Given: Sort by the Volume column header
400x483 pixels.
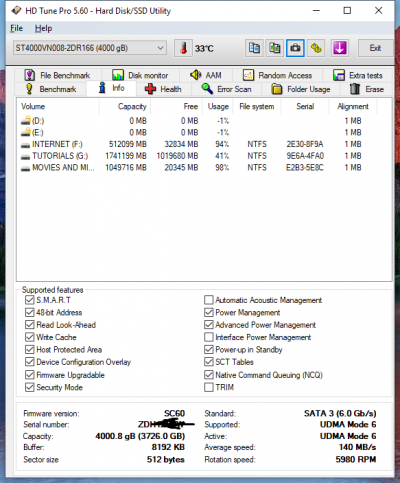Looking at the screenshot, I should (58, 106).
